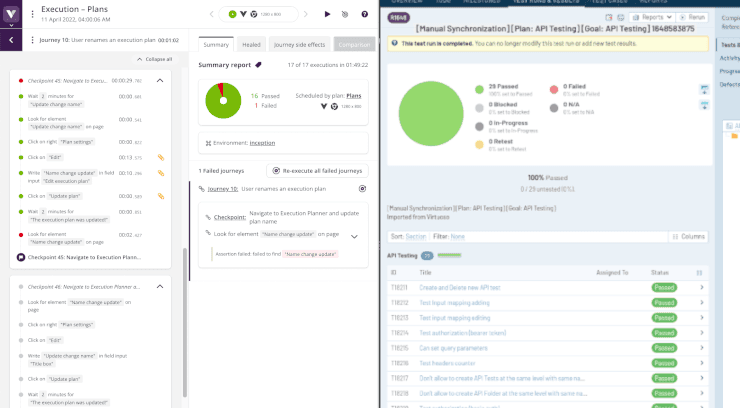The height and width of the screenshot is (408, 740).
Task: Open the help question mark icon
Action: (x=364, y=14)
